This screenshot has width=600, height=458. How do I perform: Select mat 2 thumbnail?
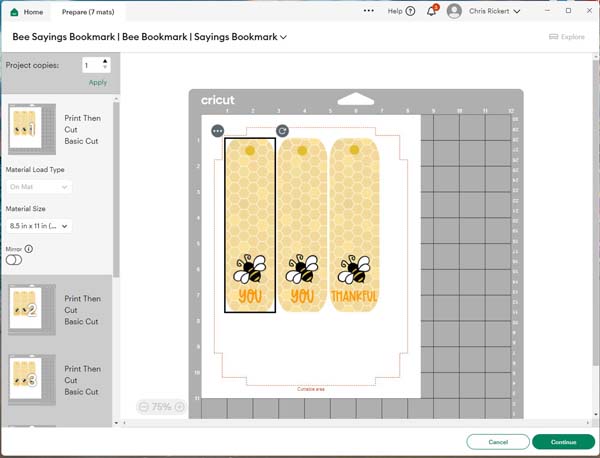(32, 309)
